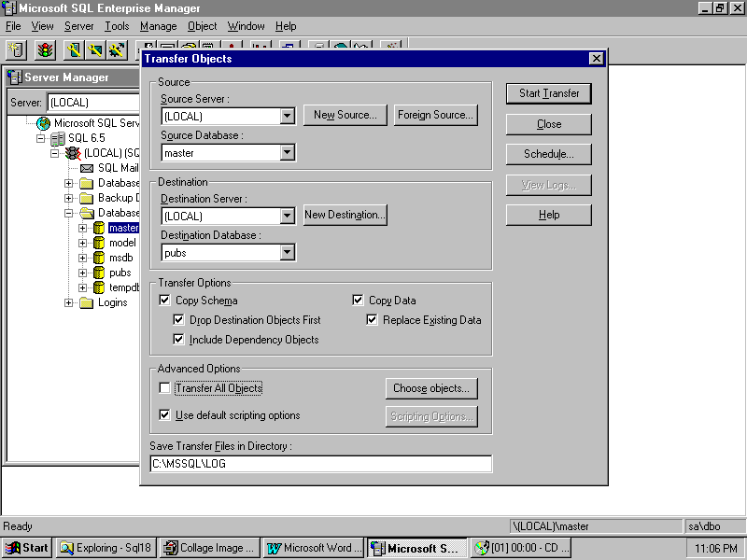Uncheck the Copy Data option
This screenshot has height=560, width=747.
tap(359, 301)
